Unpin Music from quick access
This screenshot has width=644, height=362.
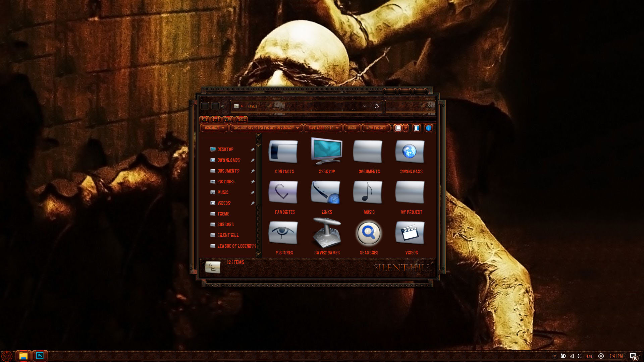tap(253, 193)
